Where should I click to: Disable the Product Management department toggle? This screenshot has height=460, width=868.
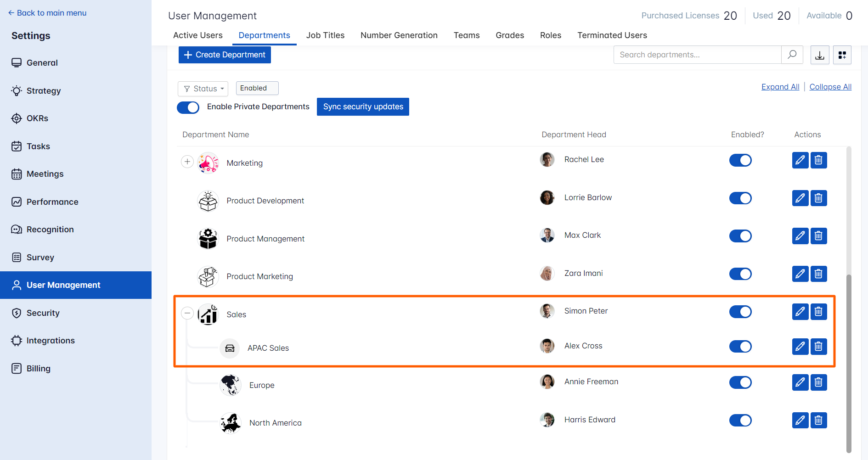point(740,236)
